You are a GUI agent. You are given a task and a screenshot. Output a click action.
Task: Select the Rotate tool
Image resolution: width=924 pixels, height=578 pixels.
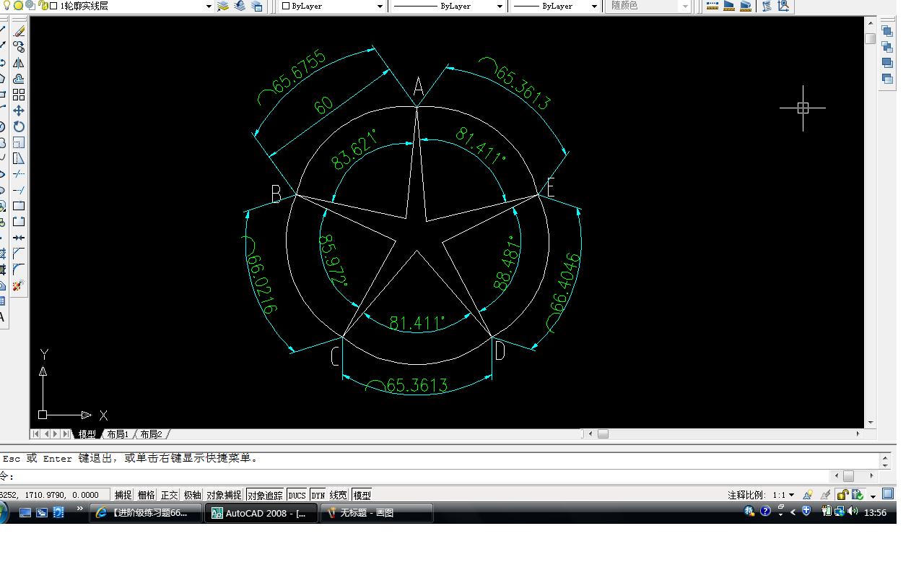(x=19, y=126)
